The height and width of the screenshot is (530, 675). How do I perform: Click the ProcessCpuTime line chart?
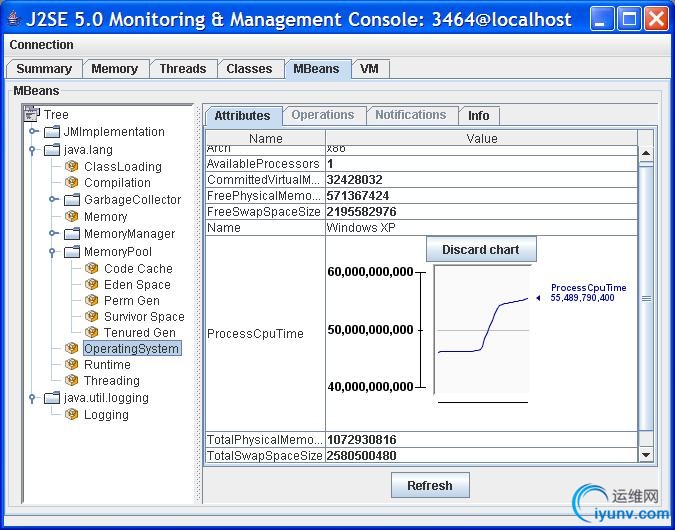(x=482, y=329)
